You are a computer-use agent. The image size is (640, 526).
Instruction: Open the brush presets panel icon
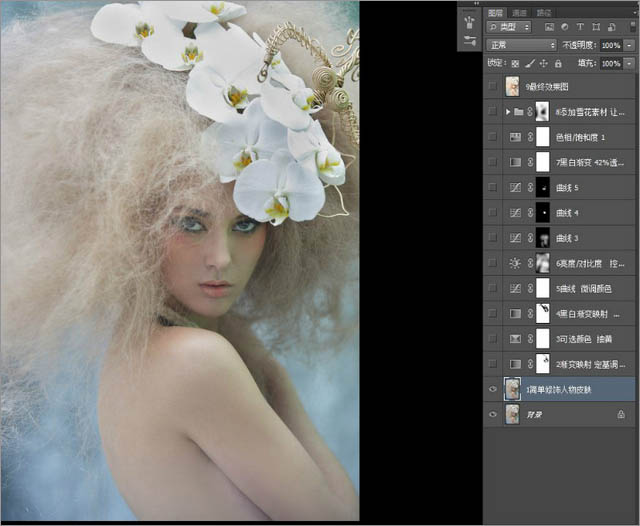[470, 21]
